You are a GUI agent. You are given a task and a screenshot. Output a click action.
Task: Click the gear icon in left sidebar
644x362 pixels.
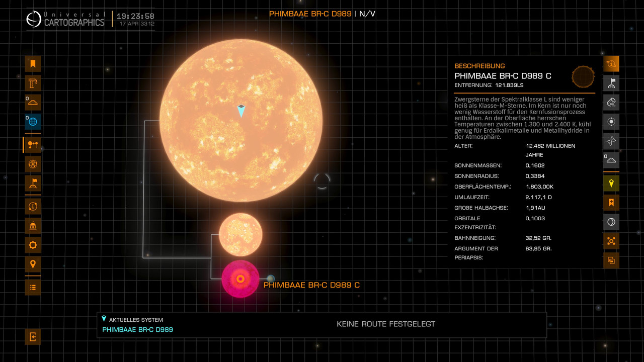tap(33, 245)
